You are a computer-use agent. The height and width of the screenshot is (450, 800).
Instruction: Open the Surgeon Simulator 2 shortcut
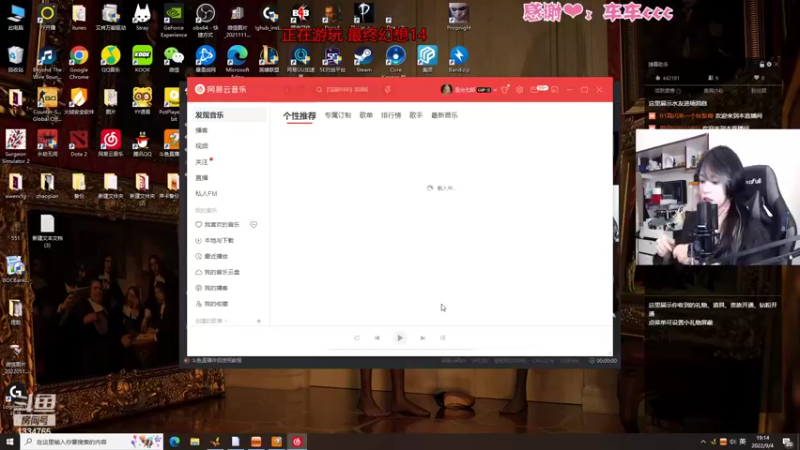(x=15, y=146)
